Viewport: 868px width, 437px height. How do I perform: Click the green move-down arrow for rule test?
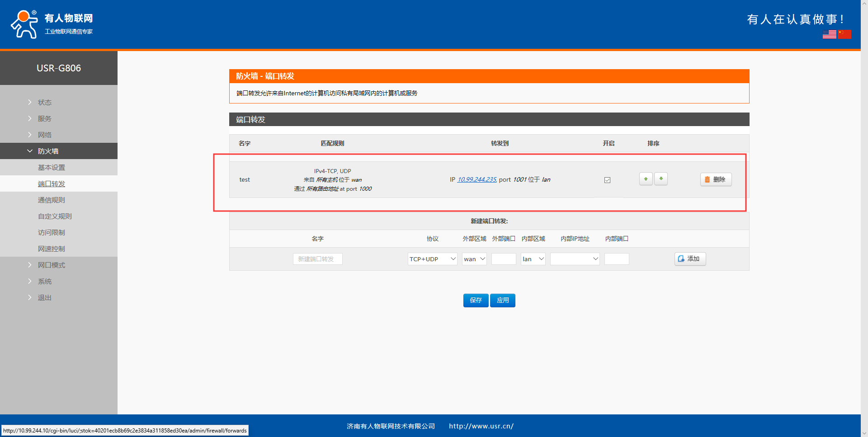661,179
